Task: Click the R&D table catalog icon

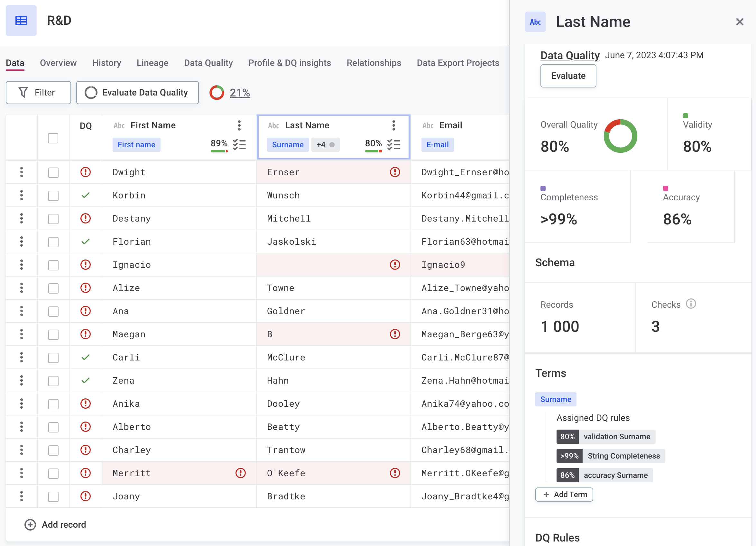Action: [21, 21]
